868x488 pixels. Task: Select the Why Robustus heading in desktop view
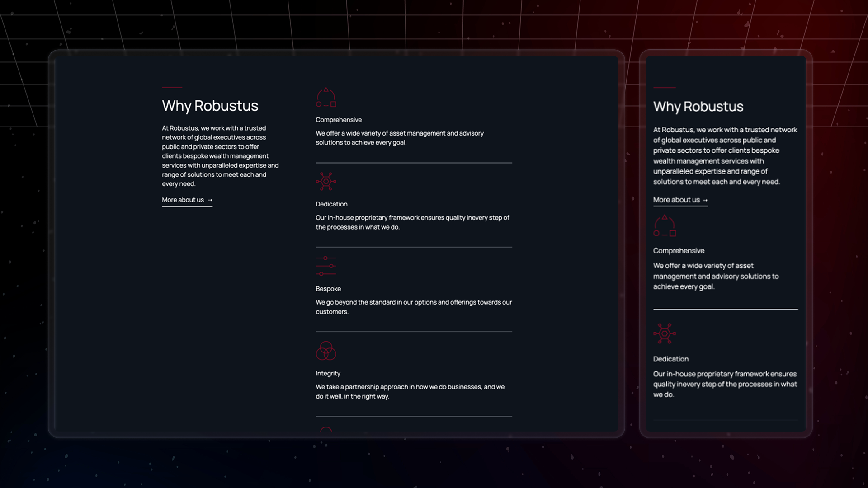(x=210, y=106)
